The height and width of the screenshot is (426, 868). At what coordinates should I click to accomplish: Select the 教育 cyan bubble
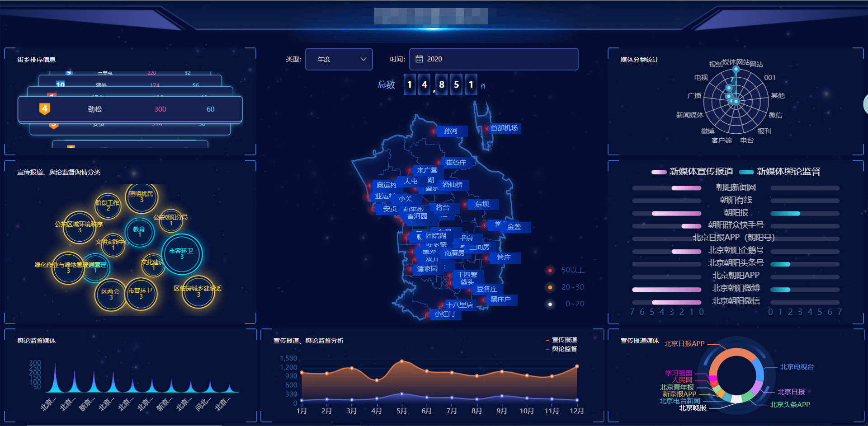(139, 232)
